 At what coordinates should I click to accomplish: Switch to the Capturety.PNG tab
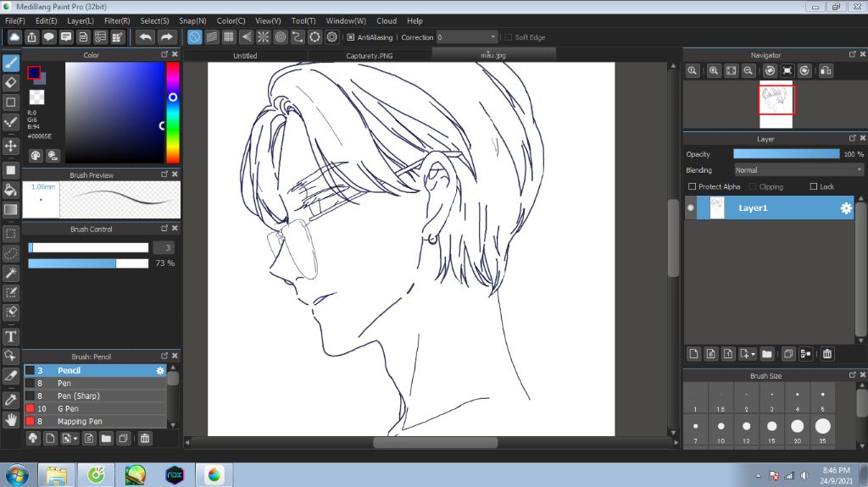[x=370, y=55]
